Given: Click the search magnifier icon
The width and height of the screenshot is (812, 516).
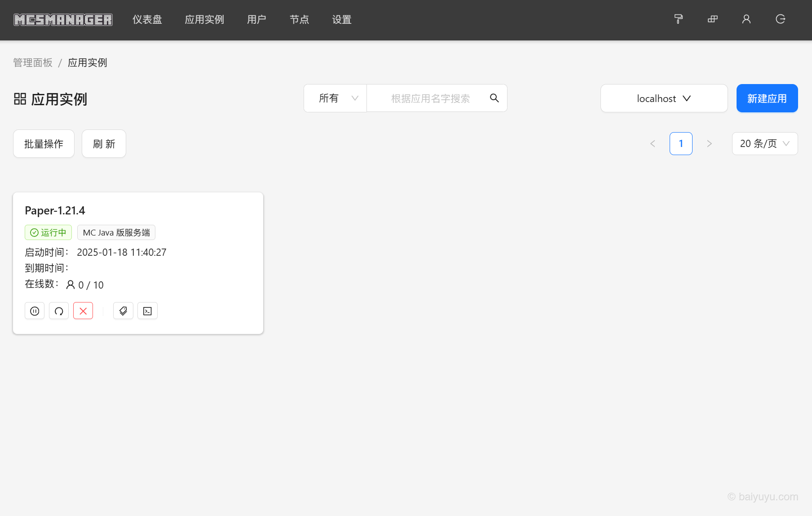Looking at the screenshot, I should click(494, 98).
